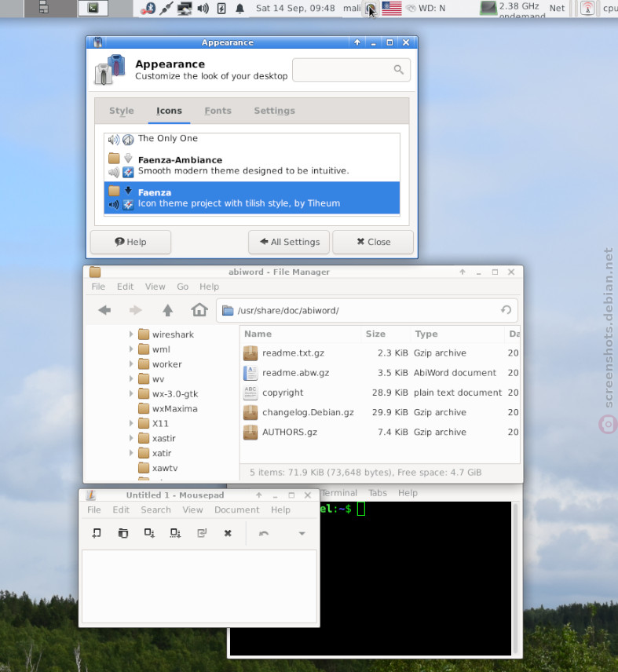Reload the File Manager location
This screenshot has height=672, width=618.
pos(506,310)
